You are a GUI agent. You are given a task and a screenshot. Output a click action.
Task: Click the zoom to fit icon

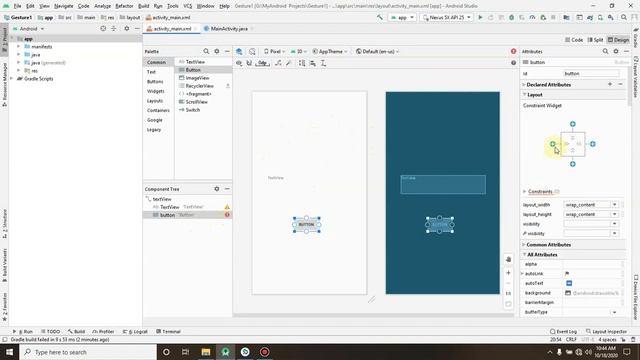(508, 304)
